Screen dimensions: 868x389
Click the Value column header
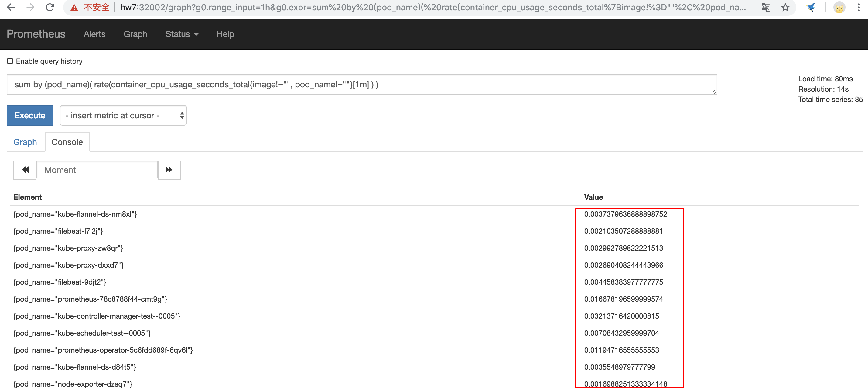click(x=593, y=197)
